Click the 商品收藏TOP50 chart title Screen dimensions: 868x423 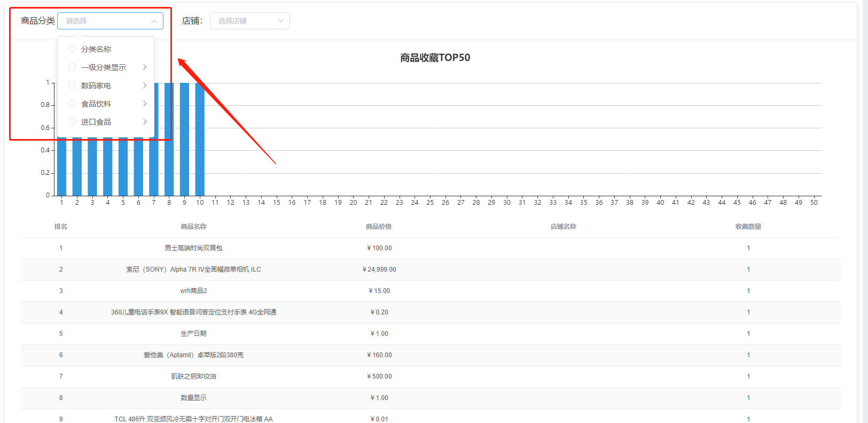point(435,58)
